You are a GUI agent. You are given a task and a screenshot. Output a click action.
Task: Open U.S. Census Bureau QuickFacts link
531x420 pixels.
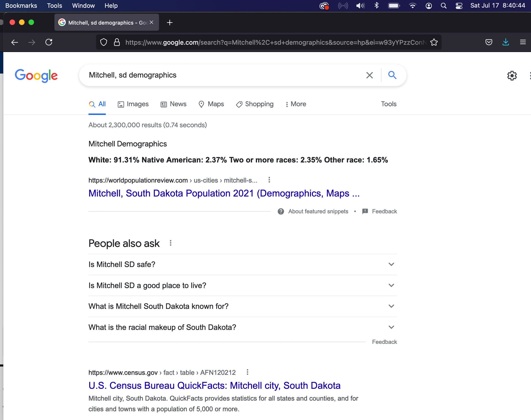click(214, 385)
